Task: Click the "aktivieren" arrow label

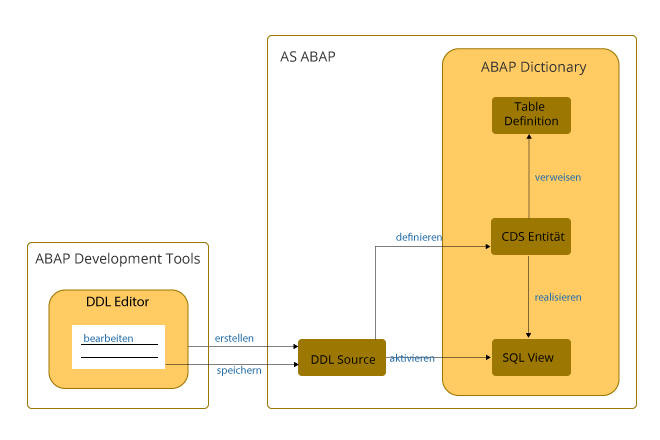Action: [412, 358]
